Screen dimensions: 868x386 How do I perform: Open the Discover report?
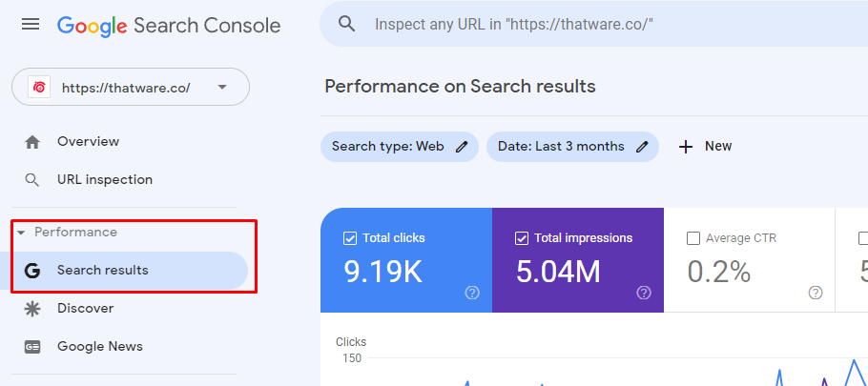click(x=85, y=309)
